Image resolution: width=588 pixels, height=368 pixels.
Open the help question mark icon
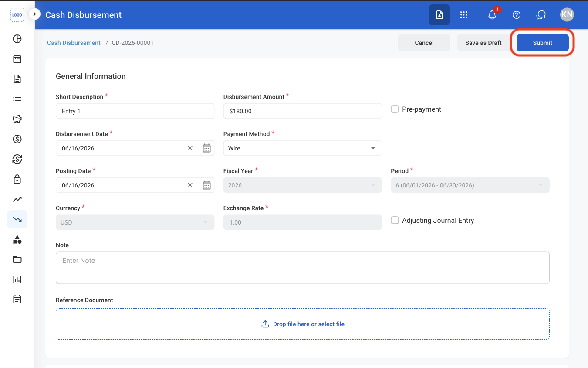point(517,15)
